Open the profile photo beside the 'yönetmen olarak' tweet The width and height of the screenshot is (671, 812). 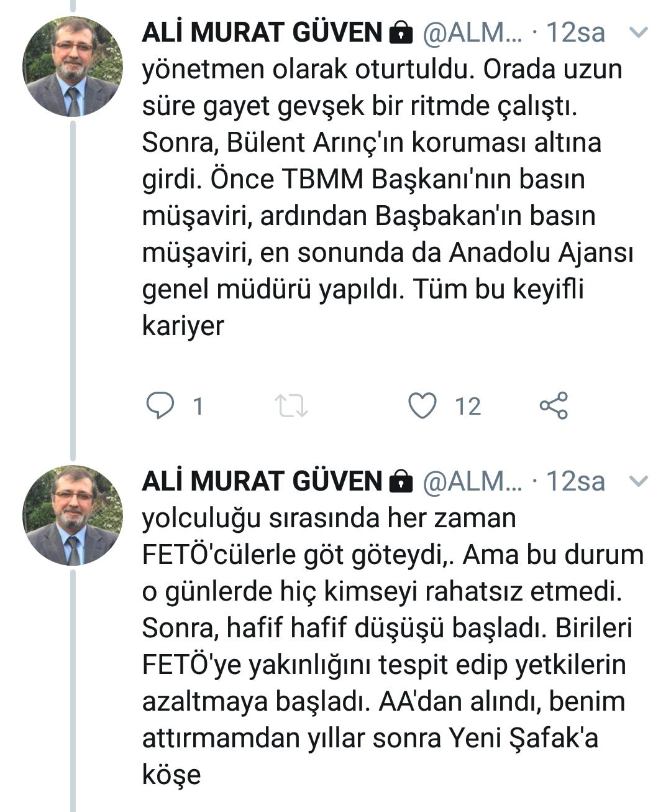73,67
